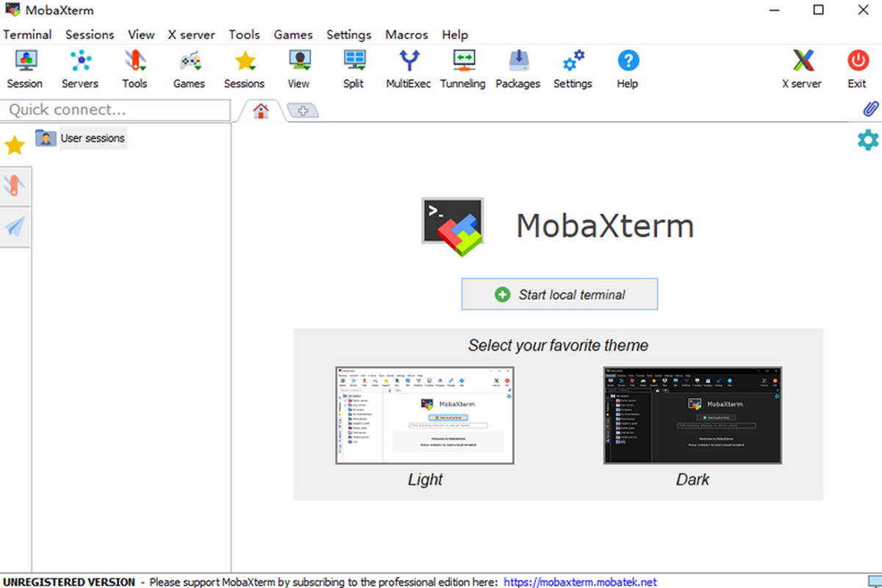Open the paperclip attachment icon
Image resolution: width=882 pixels, height=588 pixels.
(x=870, y=110)
